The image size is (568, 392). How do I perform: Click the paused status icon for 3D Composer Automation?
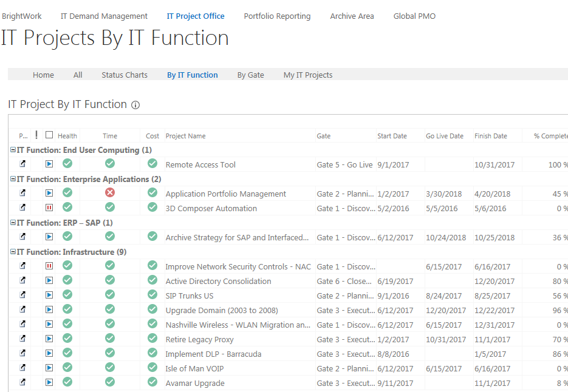click(x=49, y=208)
